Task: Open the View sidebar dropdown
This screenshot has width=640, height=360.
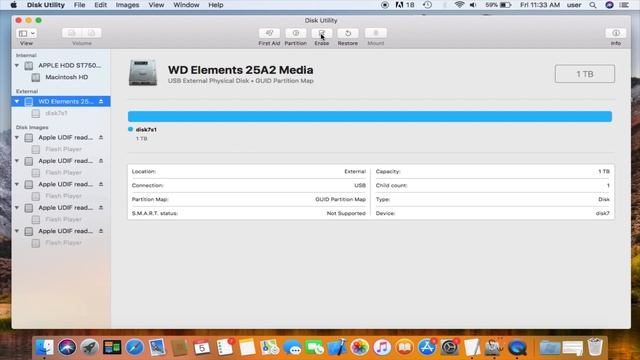Action: (27, 33)
